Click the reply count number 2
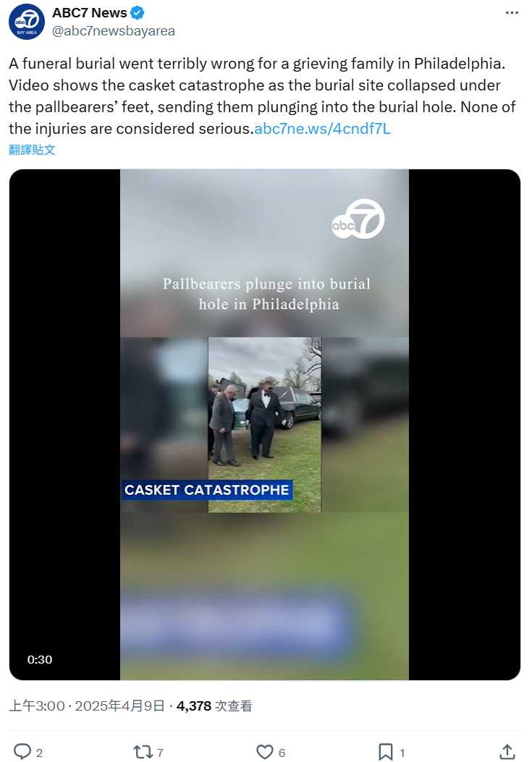Image resolution: width=532 pixels, height=762 pixels. tap(39, 753)
